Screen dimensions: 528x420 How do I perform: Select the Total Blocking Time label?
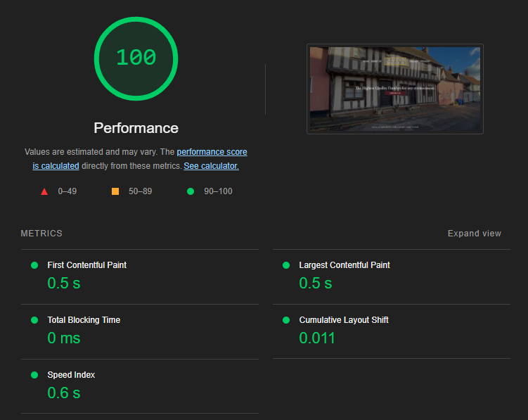(84, 320)
